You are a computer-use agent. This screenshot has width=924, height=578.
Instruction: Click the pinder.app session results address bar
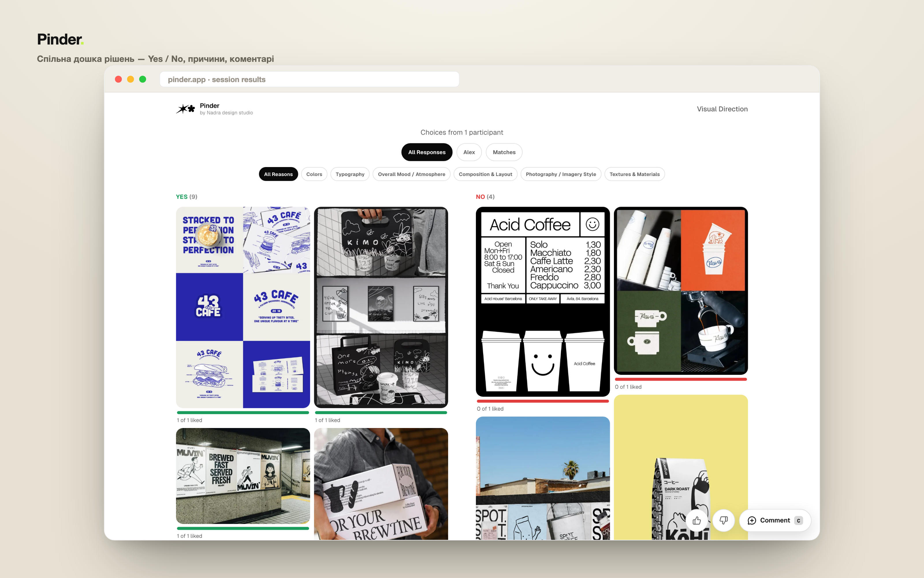pyautogui.click(x=309, y=79)
